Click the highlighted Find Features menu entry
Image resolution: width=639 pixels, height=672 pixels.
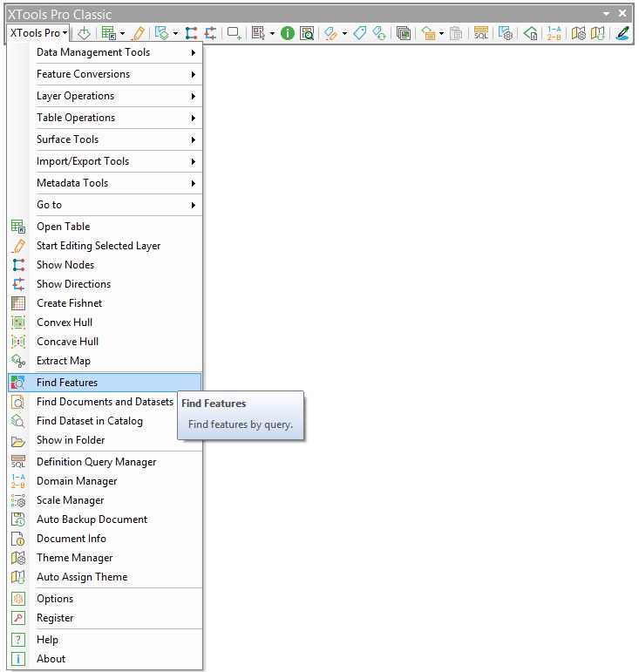[x=105, y=383]
